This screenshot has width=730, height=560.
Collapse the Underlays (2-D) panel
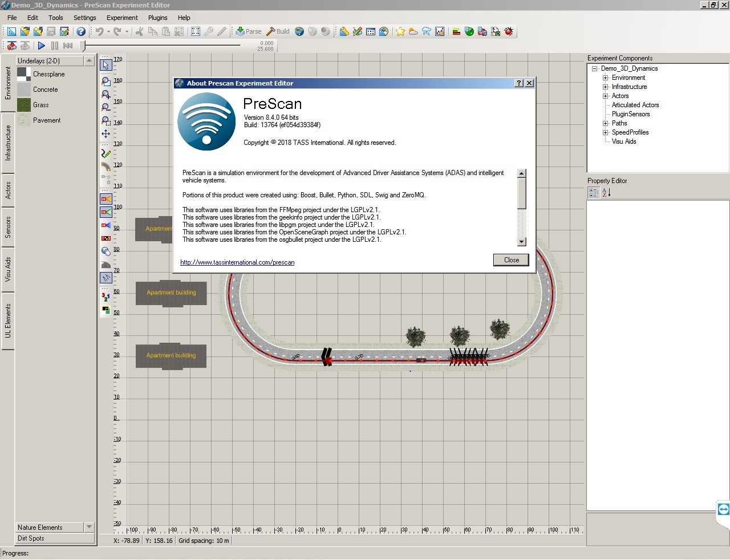coord(89,60)
